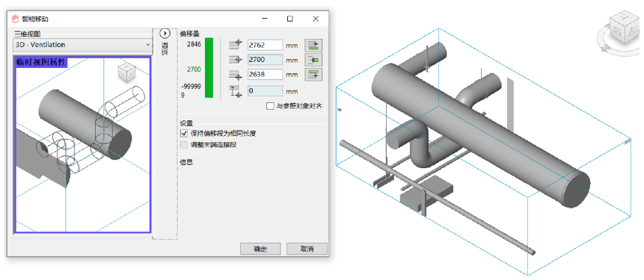Click the 0 mm input field

pyautogui.click(x=266, y=91)
